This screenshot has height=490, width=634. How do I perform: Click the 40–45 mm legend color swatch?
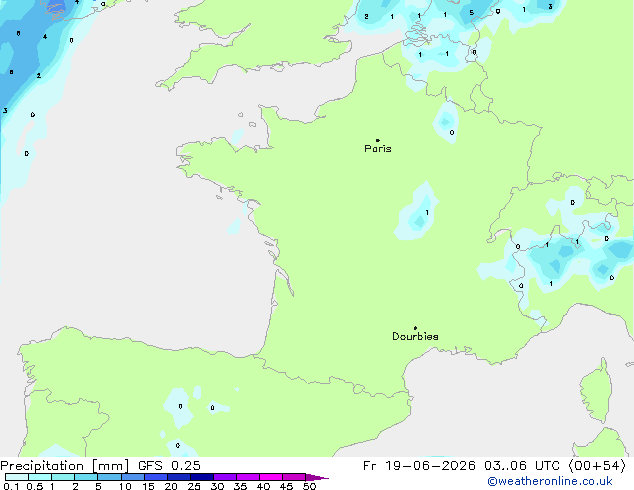(x=271, y=477)
